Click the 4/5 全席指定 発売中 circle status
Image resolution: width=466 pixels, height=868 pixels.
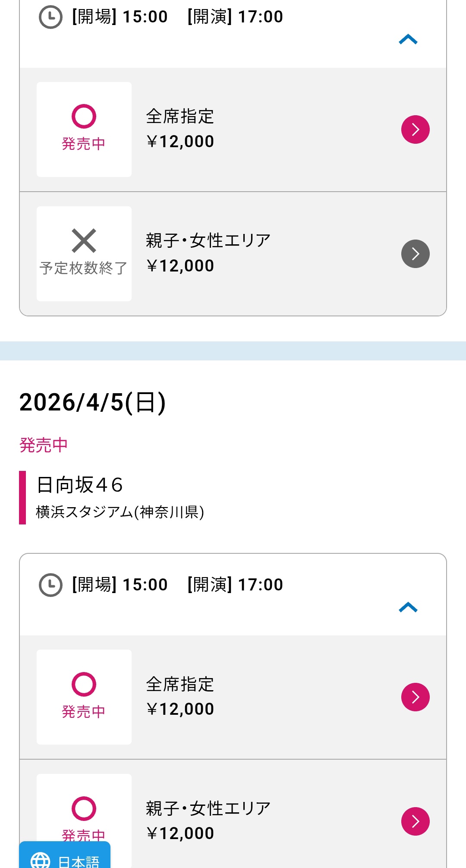[84, 697]
